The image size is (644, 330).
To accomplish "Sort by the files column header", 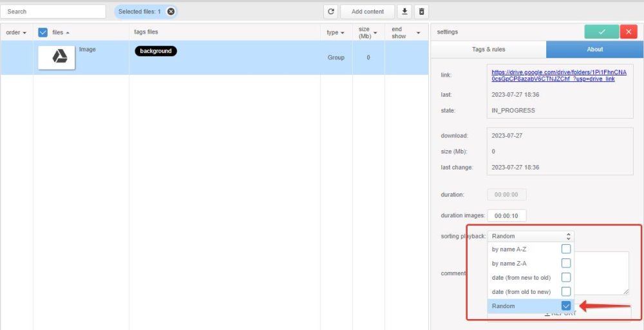I will pyautogui.click(x=61, y=32).
